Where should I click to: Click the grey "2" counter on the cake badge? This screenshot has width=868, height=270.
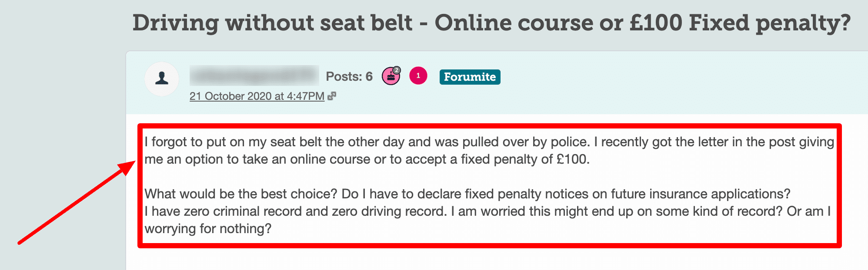pos(396,70)
